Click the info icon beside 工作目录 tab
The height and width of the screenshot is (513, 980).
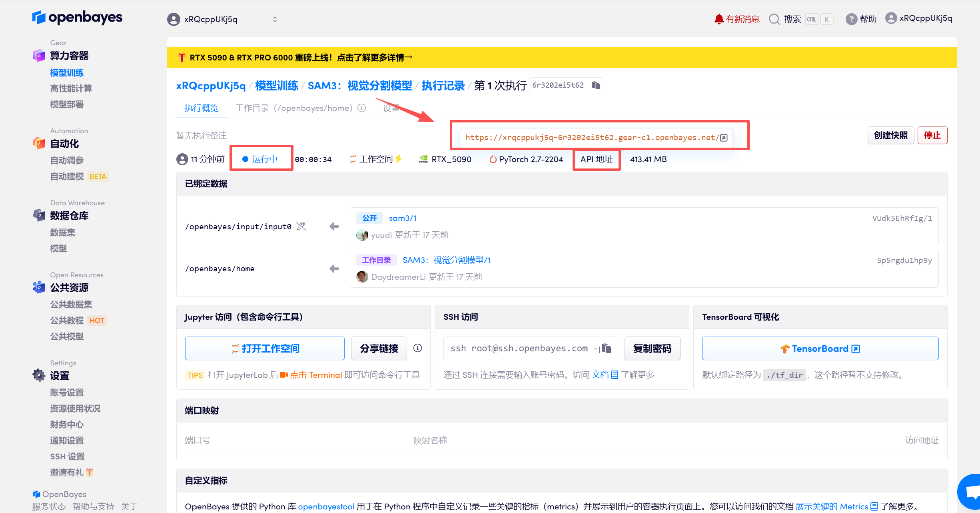361,108
